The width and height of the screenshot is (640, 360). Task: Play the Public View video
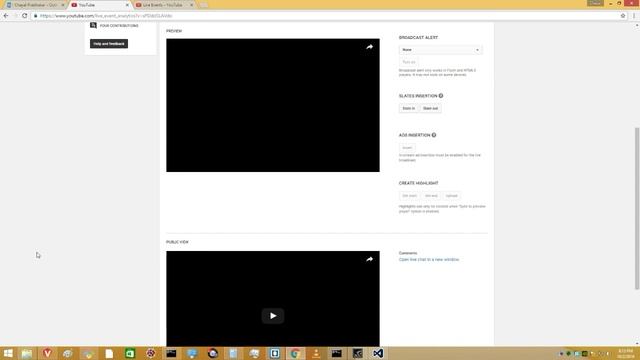pos(273,316)
